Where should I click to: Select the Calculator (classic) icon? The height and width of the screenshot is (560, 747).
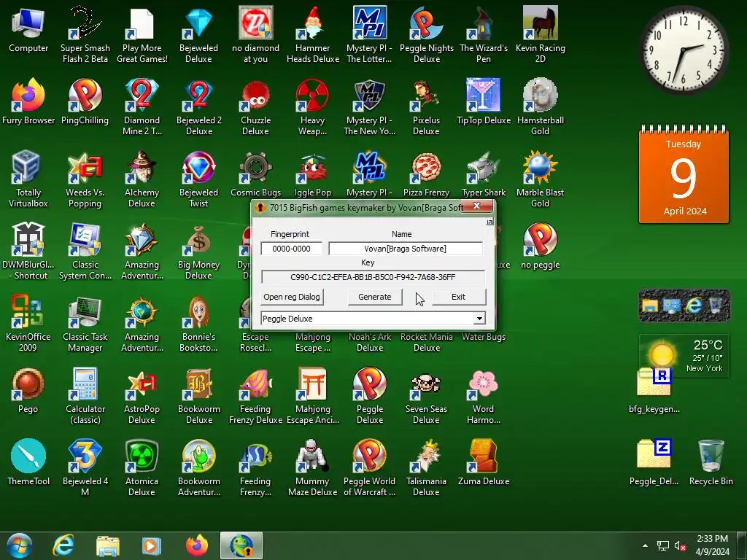[x=85, y=396]
